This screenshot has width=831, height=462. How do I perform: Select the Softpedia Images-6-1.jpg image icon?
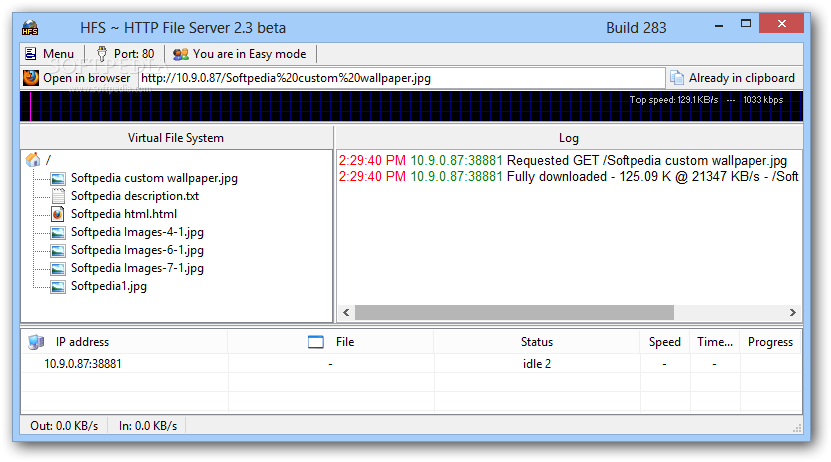(x=58, y=250)
